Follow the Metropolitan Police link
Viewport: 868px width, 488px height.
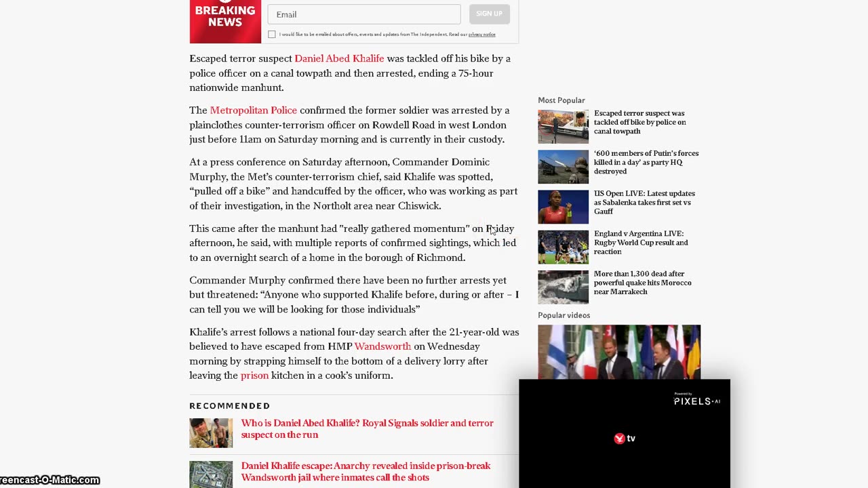tap(254, 110)
